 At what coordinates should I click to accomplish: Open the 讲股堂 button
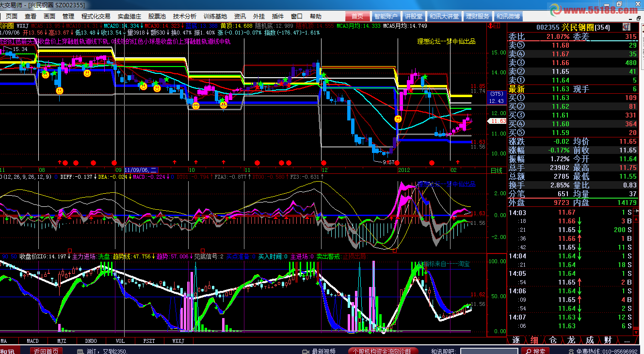[x=414, y=16]
